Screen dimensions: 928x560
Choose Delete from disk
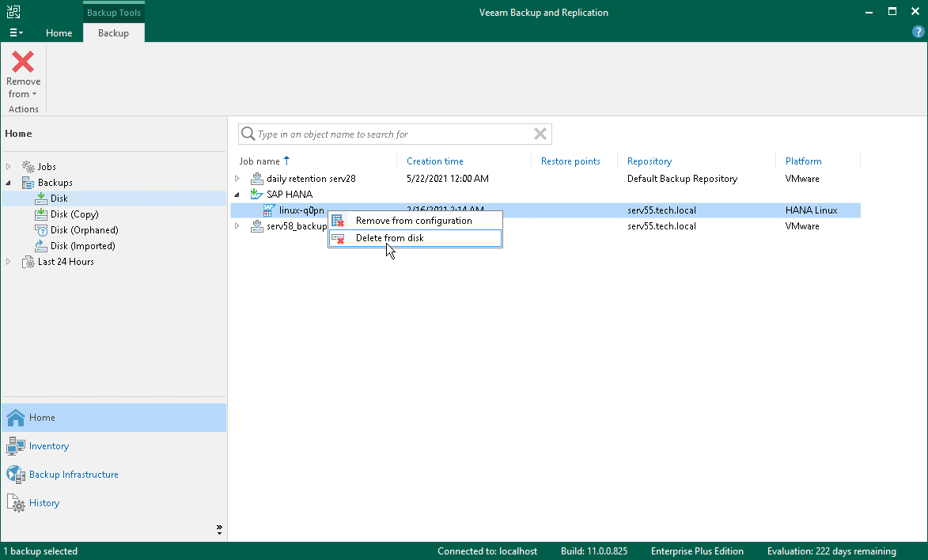pos(415,238)
